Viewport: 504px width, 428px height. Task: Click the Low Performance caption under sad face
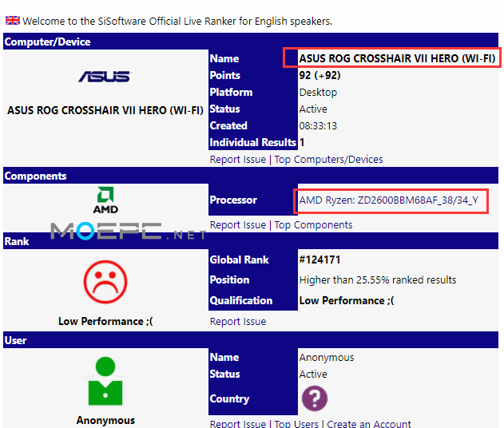(x=105, y=321)
